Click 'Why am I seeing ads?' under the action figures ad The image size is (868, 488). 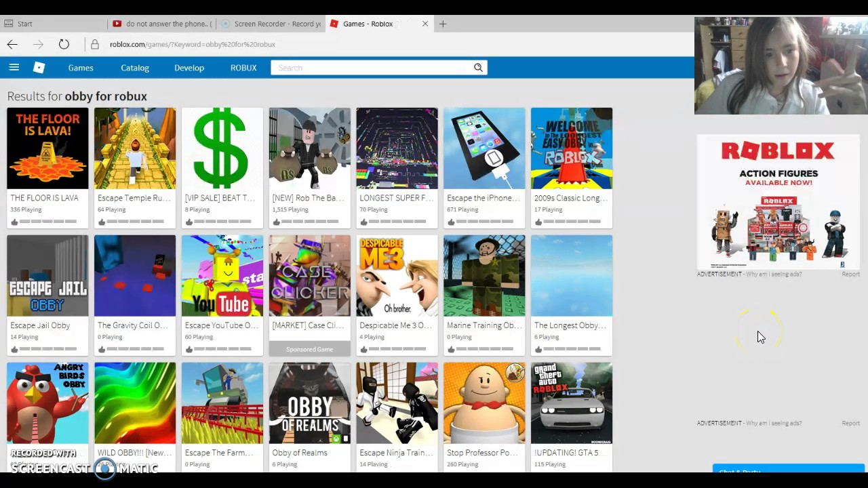click(x=774, y=274)
